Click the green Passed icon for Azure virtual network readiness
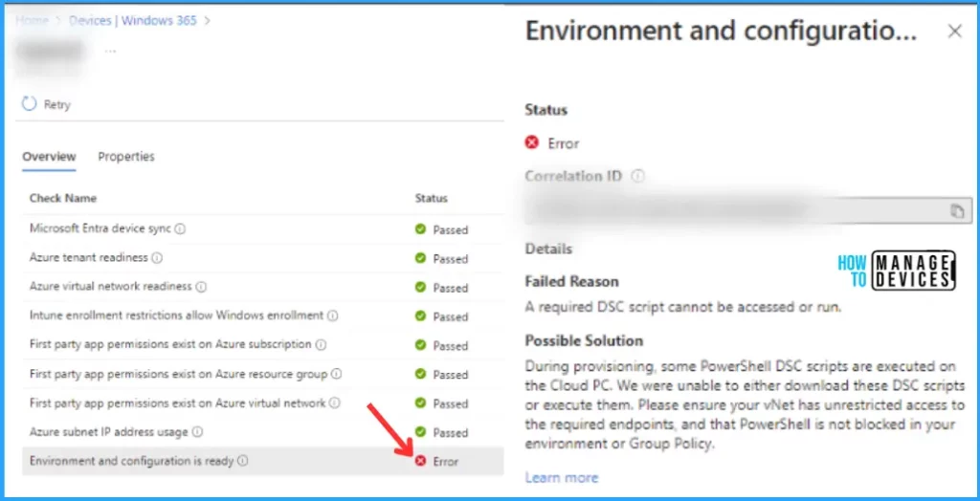This screenshot has height=501, width=980. pyautogui.click(x=421, y=288)
